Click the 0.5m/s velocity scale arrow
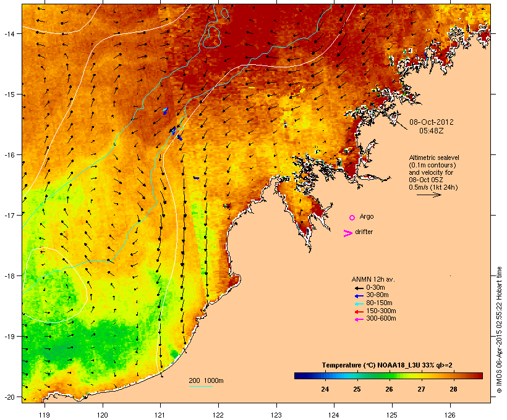507x420 pixels. coord(428,195)
